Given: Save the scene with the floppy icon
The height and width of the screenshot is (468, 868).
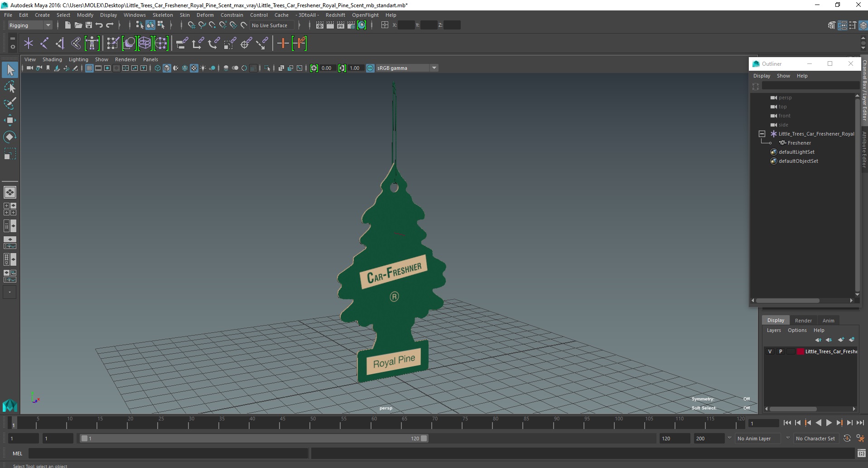Looking at the screenshot, I should coord(89,25).
